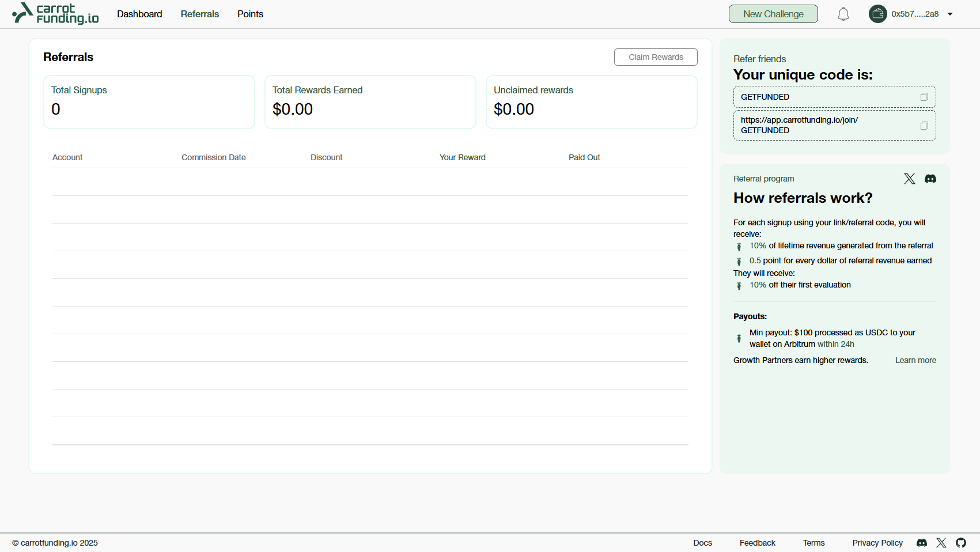Click the Total Rewards Earned card
Screen dimensions: 980x552
pos(370,102)
